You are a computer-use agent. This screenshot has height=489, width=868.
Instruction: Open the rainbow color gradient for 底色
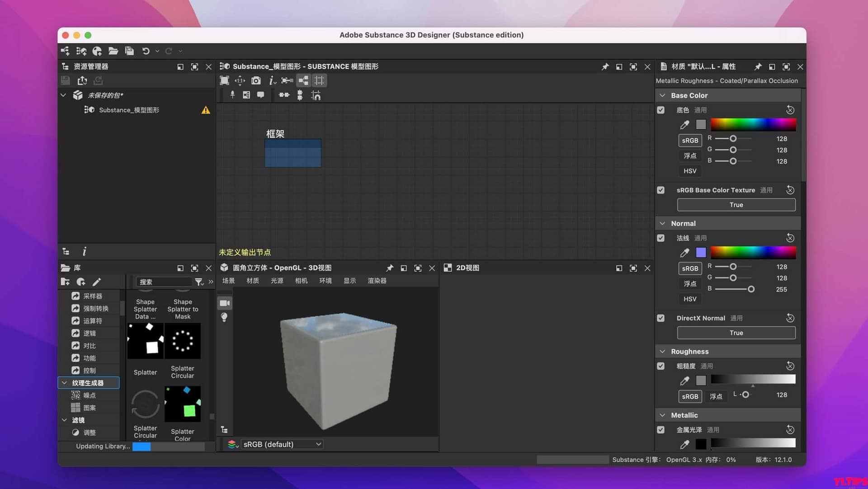[x=753, y=124]
